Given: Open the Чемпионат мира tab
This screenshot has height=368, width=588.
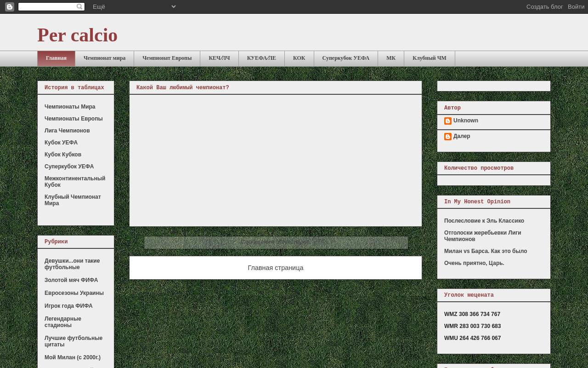Looking at the screenshot, I should [x=104, y=58].
